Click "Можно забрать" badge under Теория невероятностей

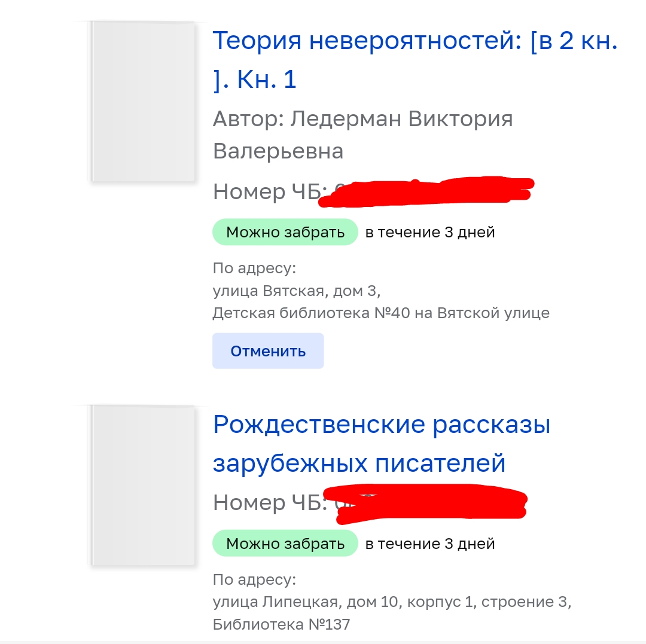(x=285, y=232)
